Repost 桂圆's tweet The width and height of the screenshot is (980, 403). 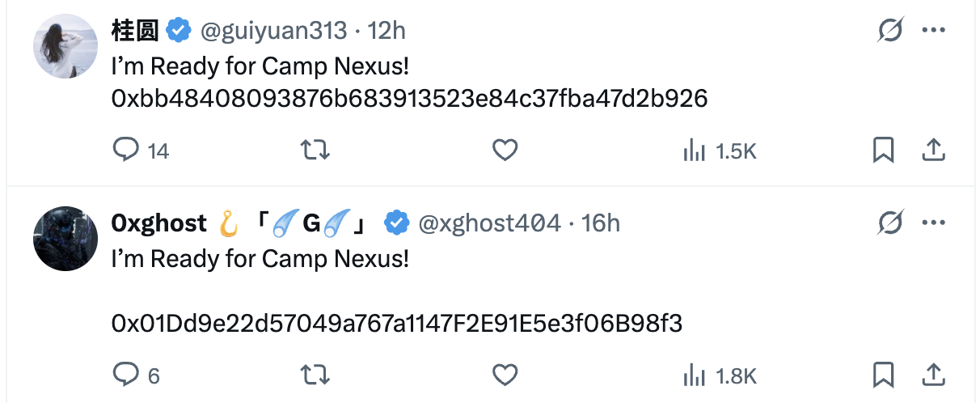pos(315,151)
